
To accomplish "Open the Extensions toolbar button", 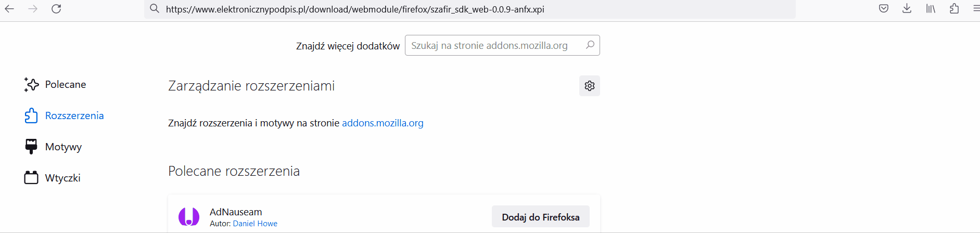I will pyautogui.click(x=954, y=9).
